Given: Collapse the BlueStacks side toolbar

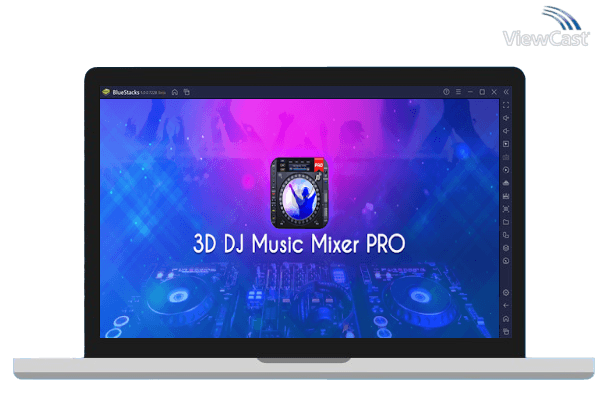Looking at the screenshot, I should point(506,92).
